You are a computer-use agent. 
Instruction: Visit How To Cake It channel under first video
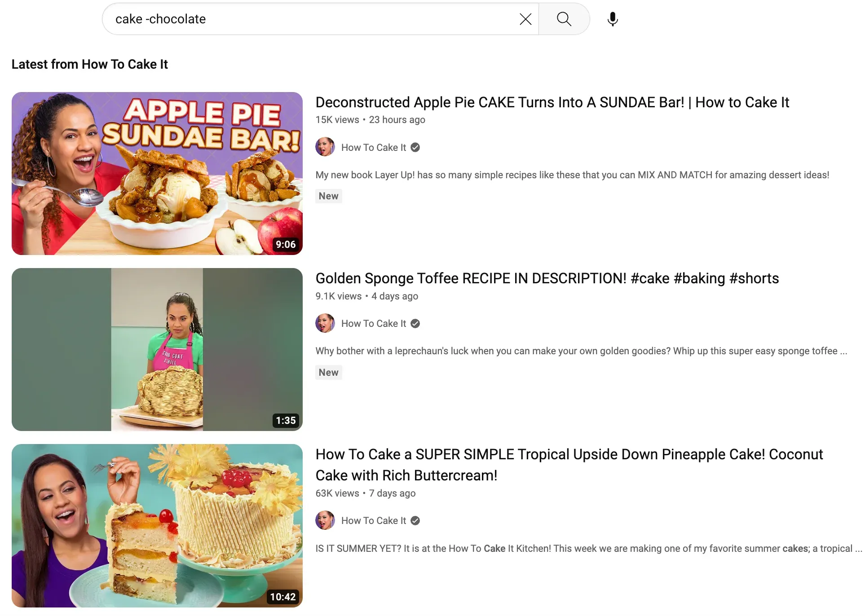pyautogui.click(x=373, y=147)
